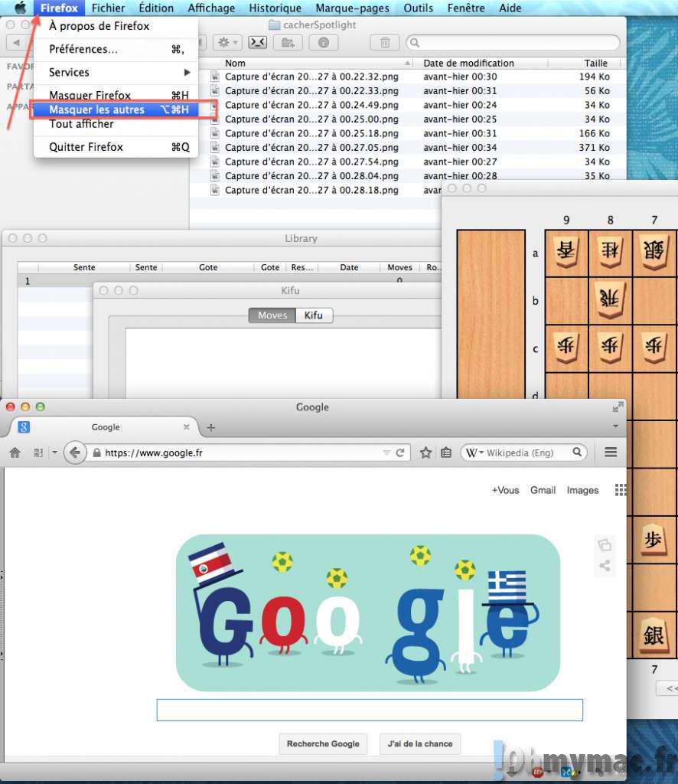Expand the Services submenu
The height and width of the screenshot is (784, 678).
(116, 73)
